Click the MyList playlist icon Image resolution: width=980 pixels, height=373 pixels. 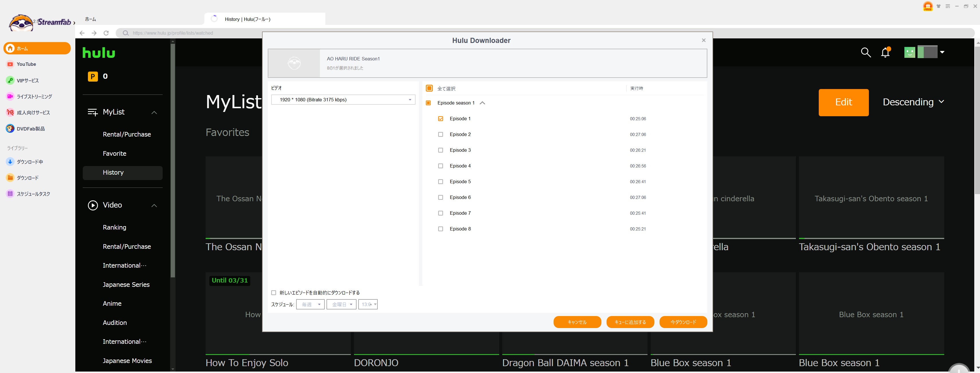point(93,112)
